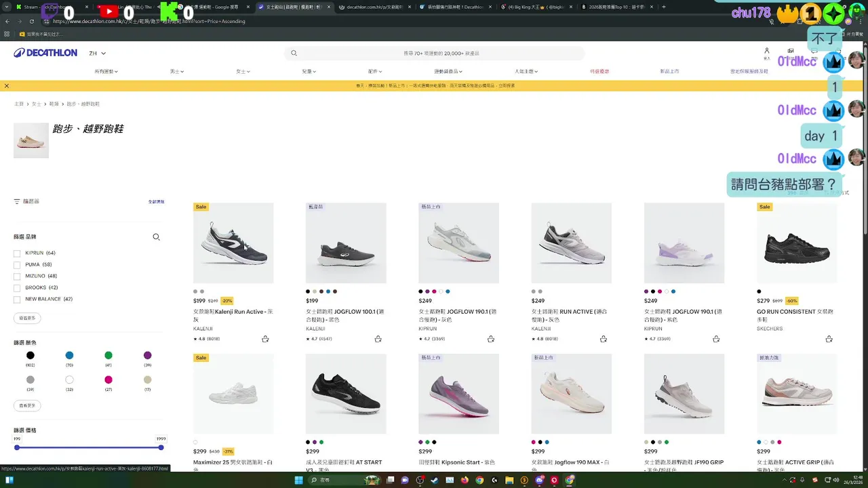Filter by blue colour swatch (70)
868x488 pixels.
point(69,355)
